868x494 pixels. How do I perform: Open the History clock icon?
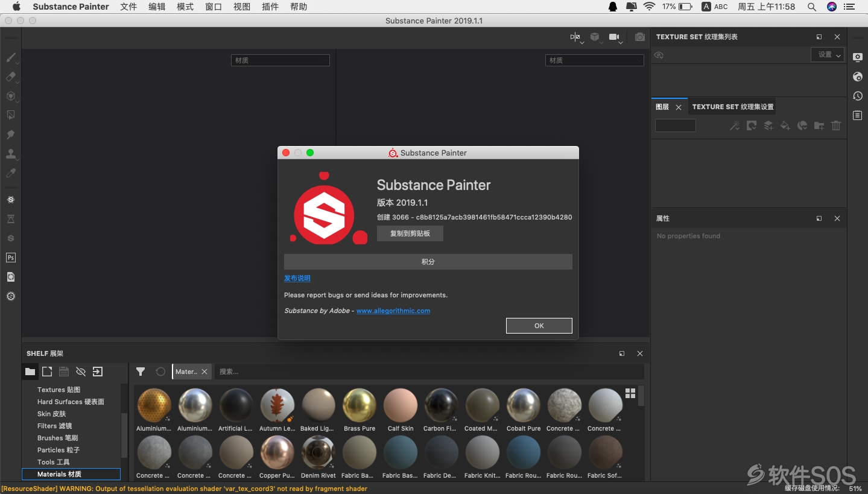pyautogui.click(x=858, y=96)
